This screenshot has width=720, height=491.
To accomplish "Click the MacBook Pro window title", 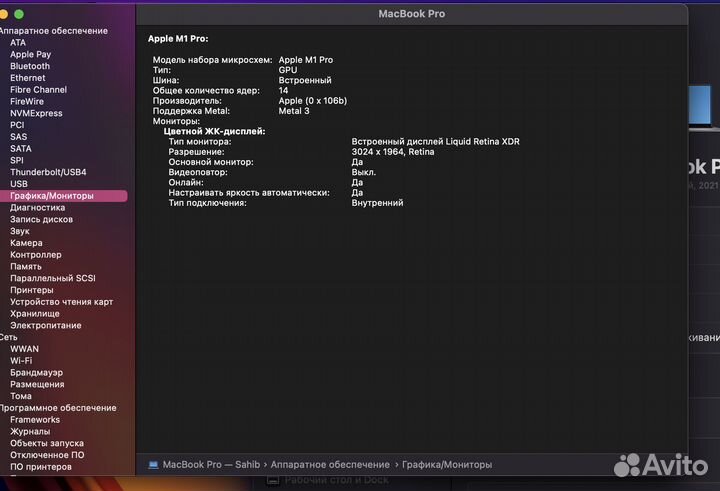I will click(411, 14).
